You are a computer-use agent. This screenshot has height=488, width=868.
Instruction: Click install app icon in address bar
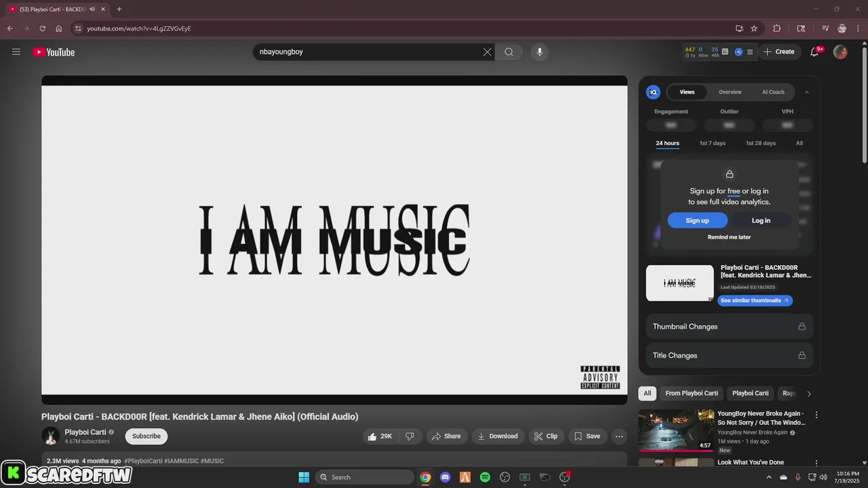coord(739,28)
